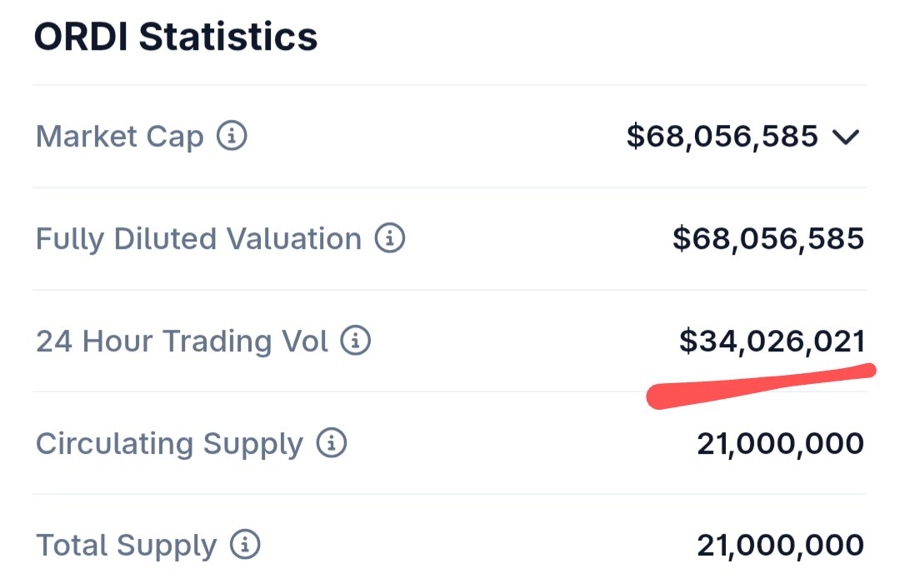Select the Market Cap row dollar value
Screen dimensions: 900x588
(x=722, y=137)
